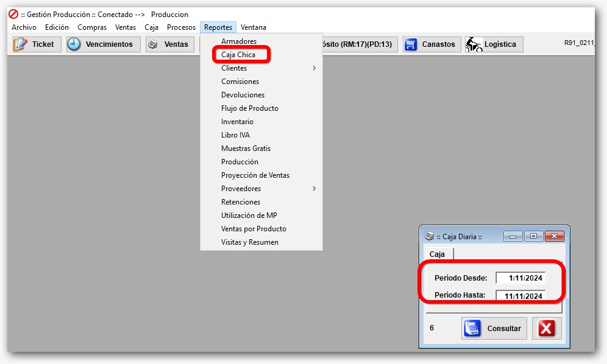The width and height of the screenshot is (607, 364).
Task: Open the Procesos menu
Action: pos(181,27)
